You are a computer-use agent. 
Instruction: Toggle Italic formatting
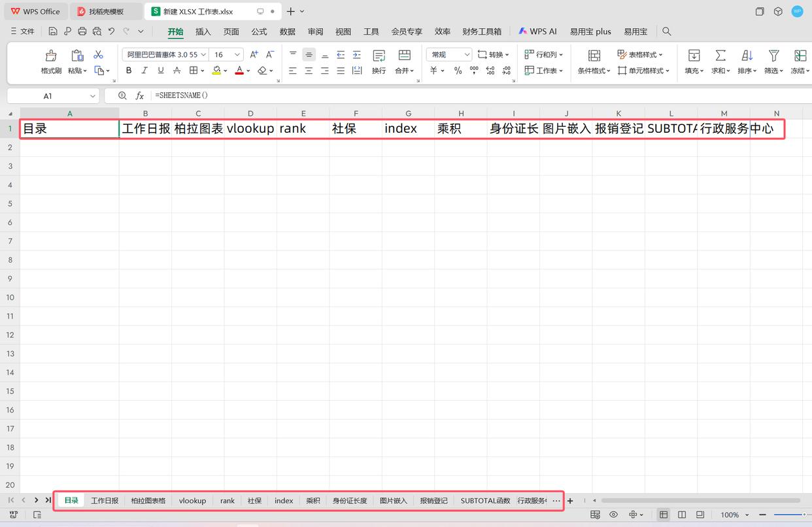(144, 71)
